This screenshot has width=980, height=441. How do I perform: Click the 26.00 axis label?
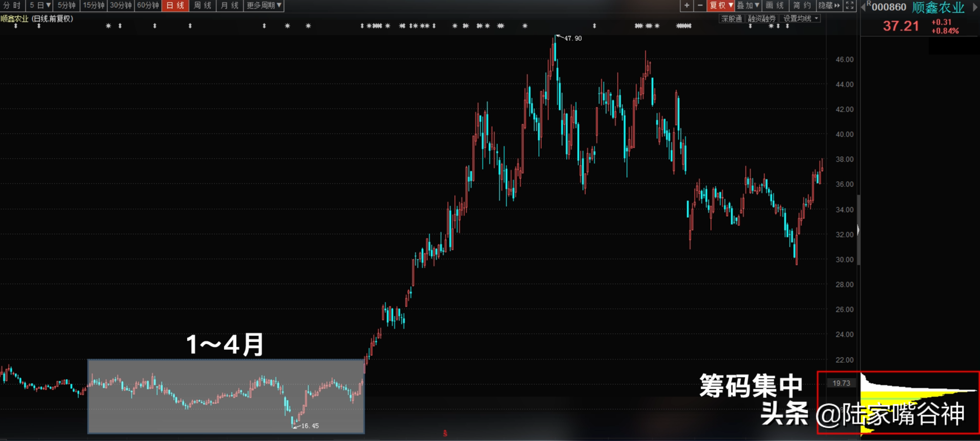point(845,309)
